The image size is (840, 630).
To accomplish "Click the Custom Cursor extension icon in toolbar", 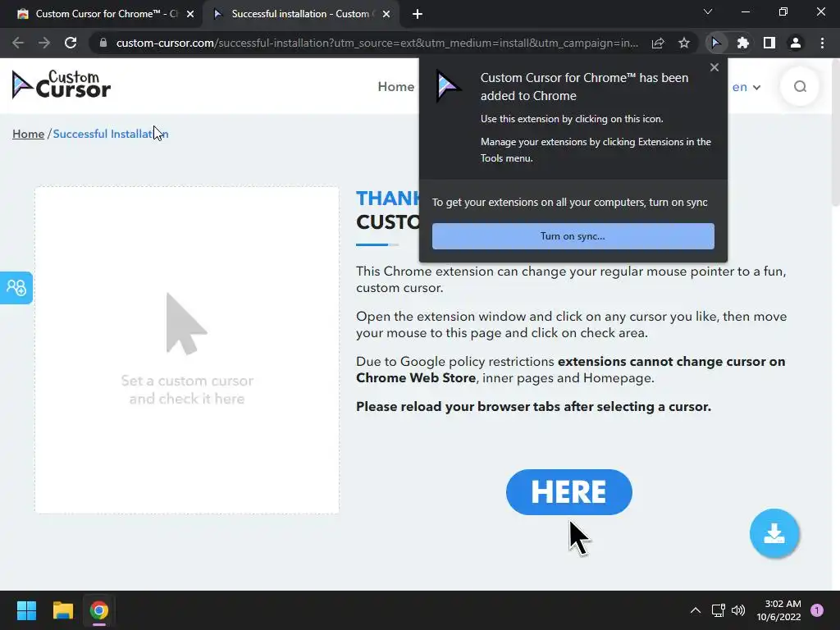I will coord(715,43).
